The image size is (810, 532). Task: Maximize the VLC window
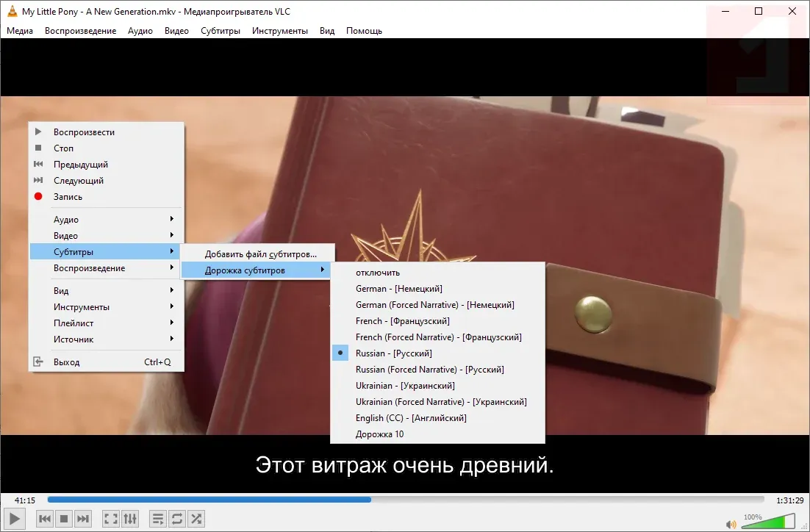click(x=759, y=11)
